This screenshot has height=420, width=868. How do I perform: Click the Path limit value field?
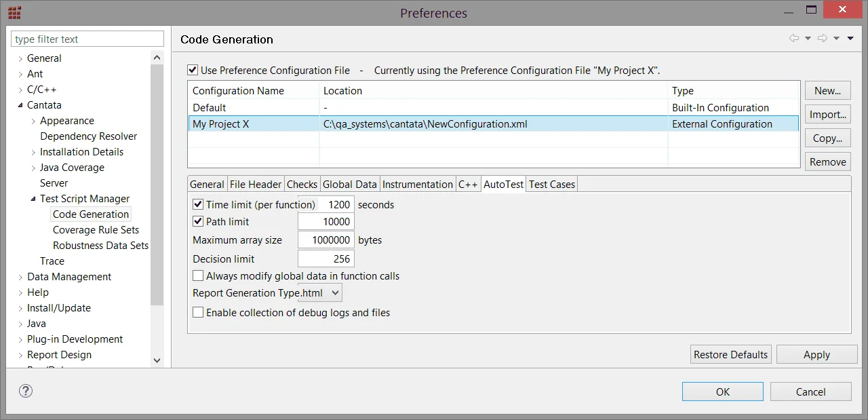[x=326, y=221]
